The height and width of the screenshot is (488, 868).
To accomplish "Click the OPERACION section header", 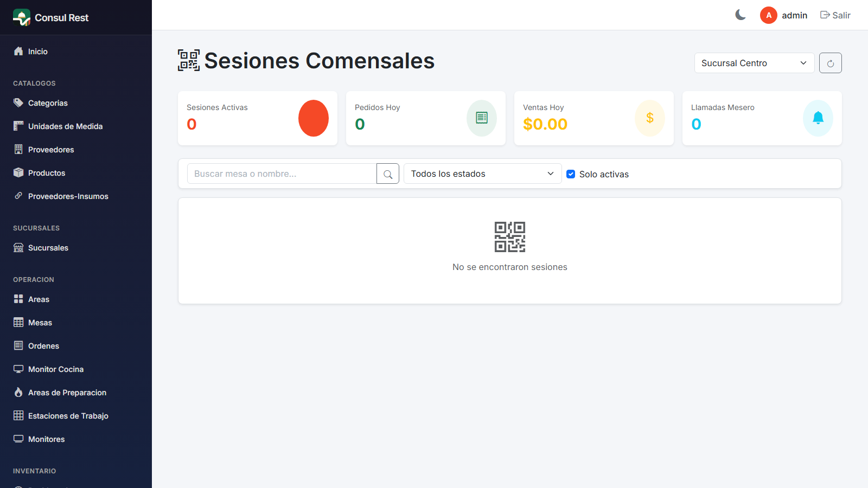I will pyautogui.click(x=34, y=280).
